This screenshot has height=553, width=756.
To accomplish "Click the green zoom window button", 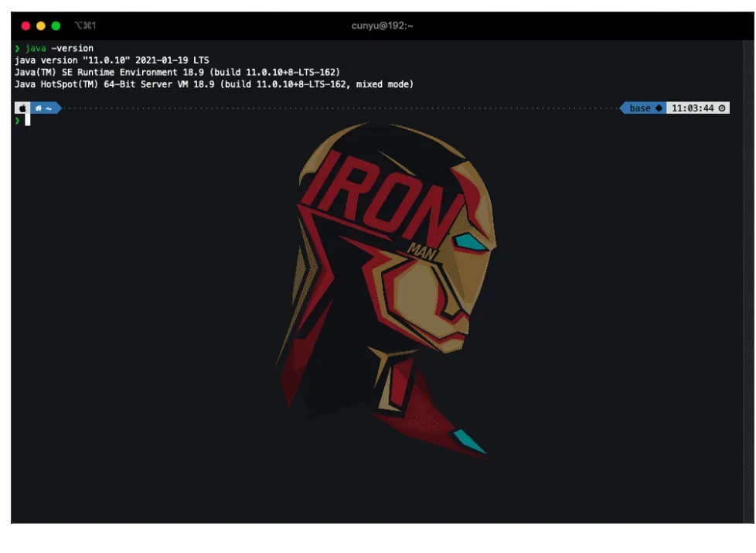I will 56,26.
